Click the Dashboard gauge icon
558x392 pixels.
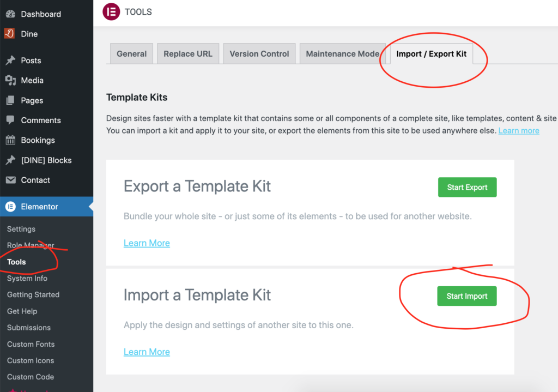coord(11,14)
